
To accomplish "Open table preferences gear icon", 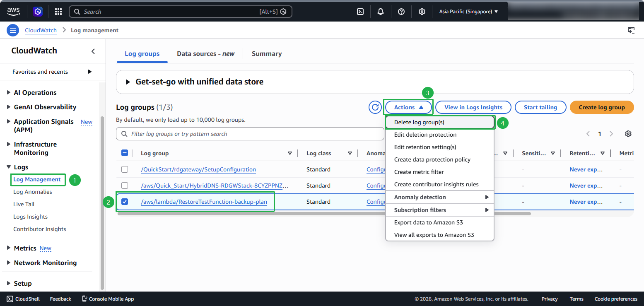I will (628, 134).
